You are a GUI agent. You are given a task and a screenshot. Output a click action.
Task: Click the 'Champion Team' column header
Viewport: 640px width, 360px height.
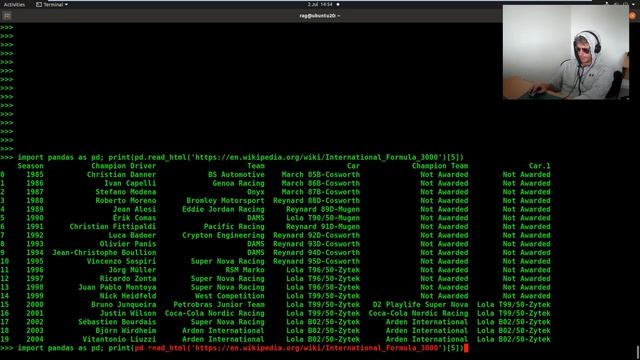pyautogui.click(x=440, y=166)
